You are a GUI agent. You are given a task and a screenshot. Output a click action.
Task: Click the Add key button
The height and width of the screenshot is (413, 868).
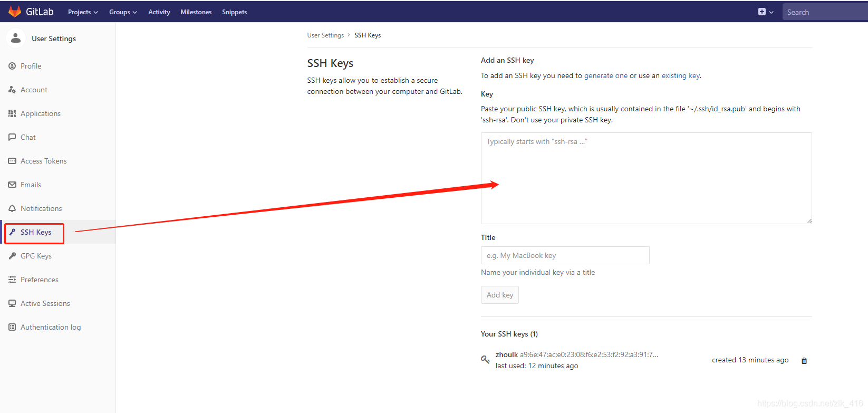tap(500, 295)
